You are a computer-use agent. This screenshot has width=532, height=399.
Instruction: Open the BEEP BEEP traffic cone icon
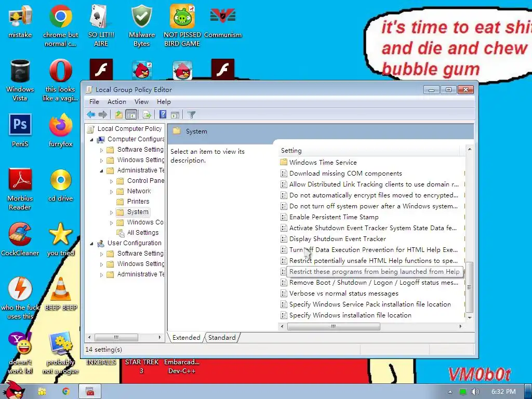(60, 294)
